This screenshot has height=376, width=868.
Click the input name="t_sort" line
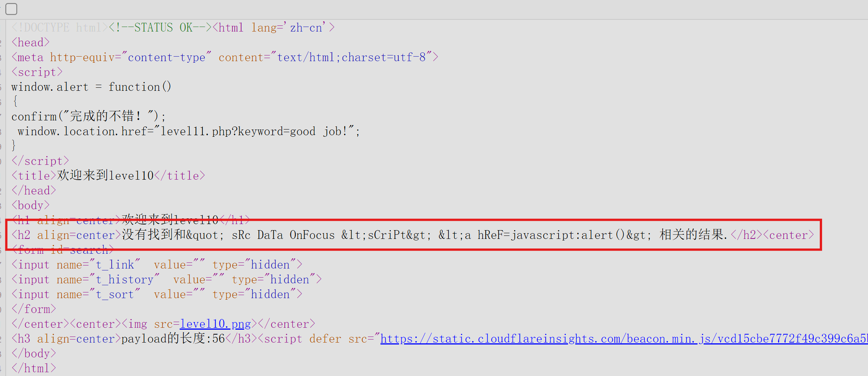(x=157, y=294)
